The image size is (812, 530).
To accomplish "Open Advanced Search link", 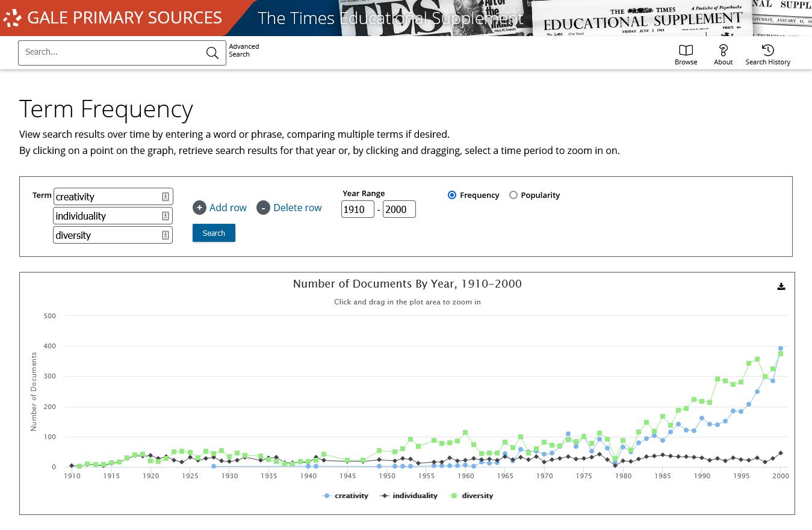I will click(x=244, y=50).
